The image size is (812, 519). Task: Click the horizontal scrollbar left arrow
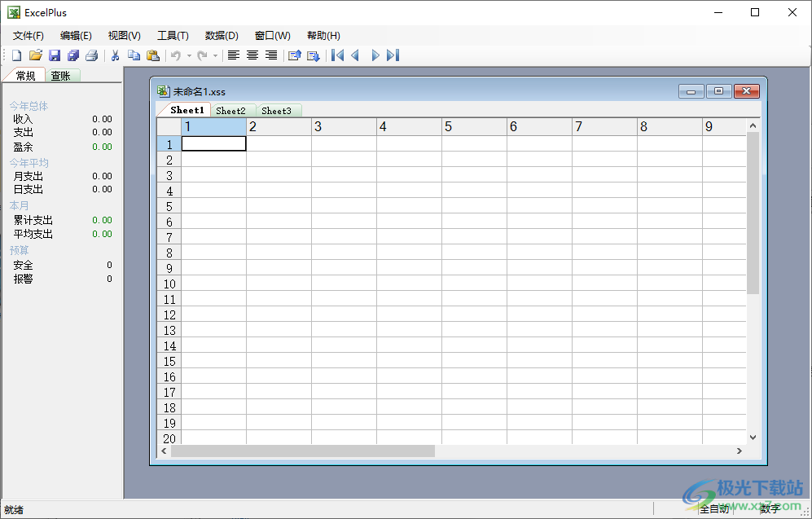point(165,451)
